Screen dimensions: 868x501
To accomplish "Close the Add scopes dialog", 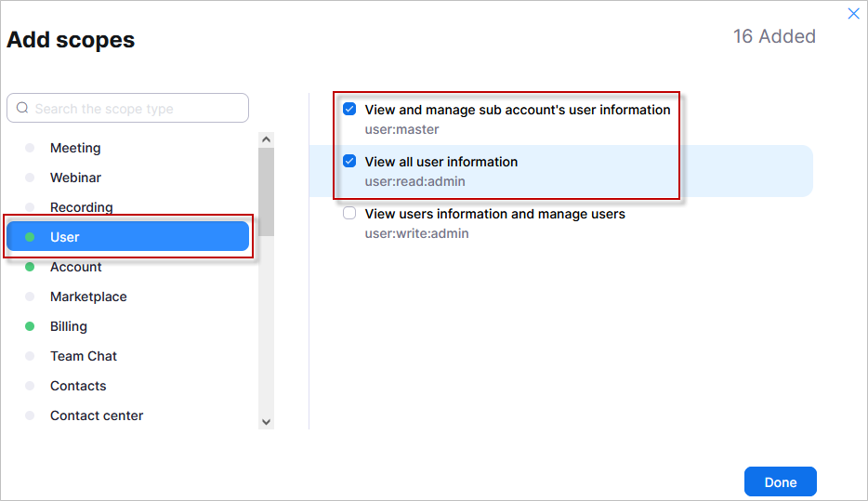I will (x=853, y=13).
